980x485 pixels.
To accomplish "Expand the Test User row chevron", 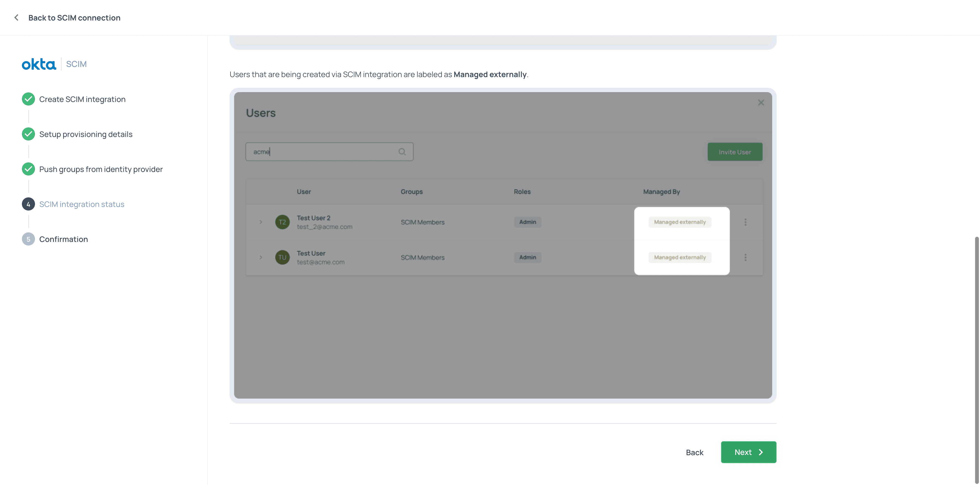I will 261,257.
